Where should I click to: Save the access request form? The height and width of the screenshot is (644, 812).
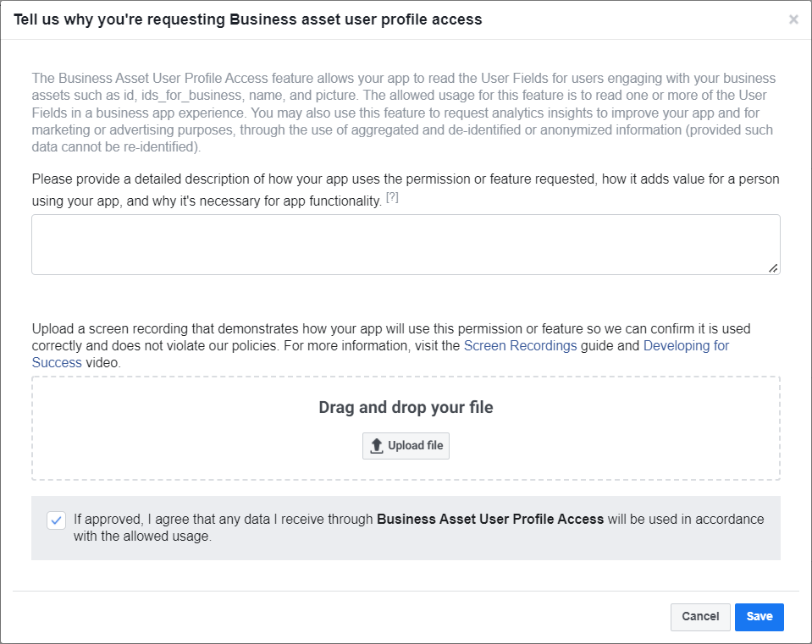(x=759, y=617)
